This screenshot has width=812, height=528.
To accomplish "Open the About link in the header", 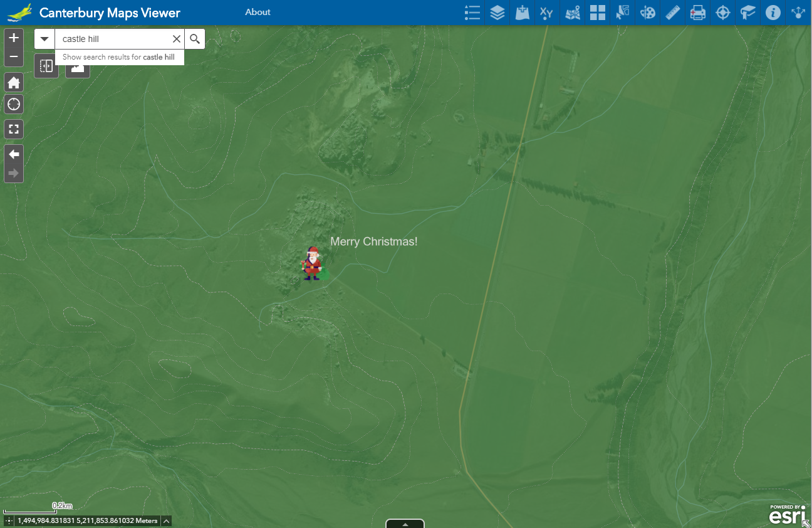I will pos(258,12).
